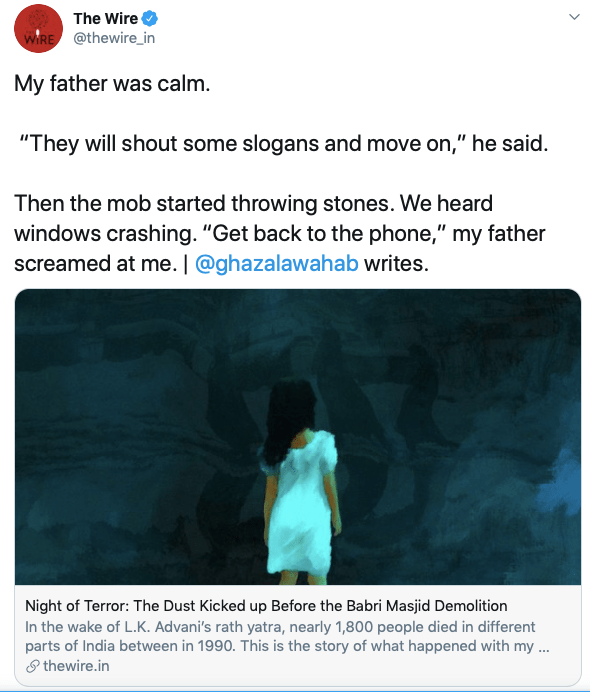Click the ellipsis ending the card description
The width and height of the screenshot is (590, 692).
click(544, 646)
